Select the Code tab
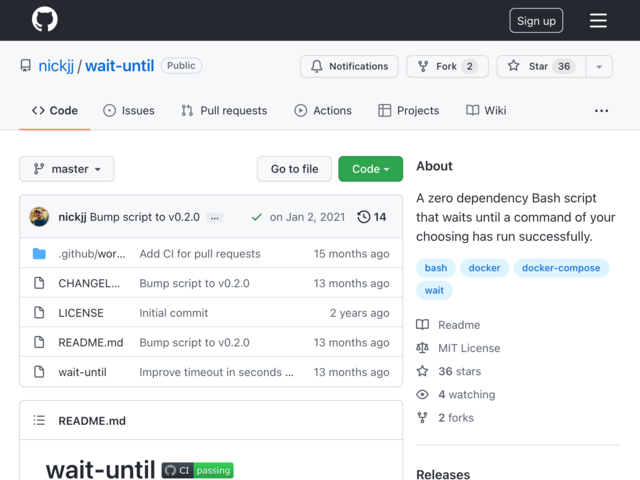Image resolution: width=640 pixels, height=480 pixels. tap(55, 111)
